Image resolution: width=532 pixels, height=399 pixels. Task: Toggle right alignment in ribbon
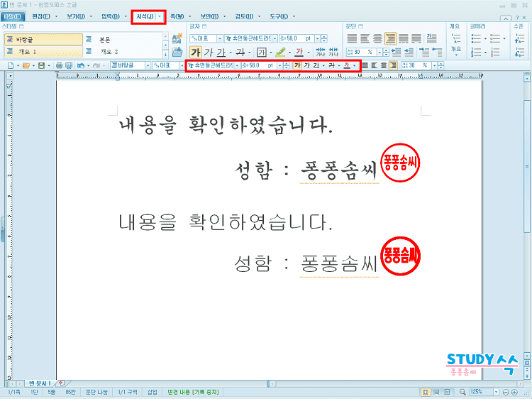391,38
